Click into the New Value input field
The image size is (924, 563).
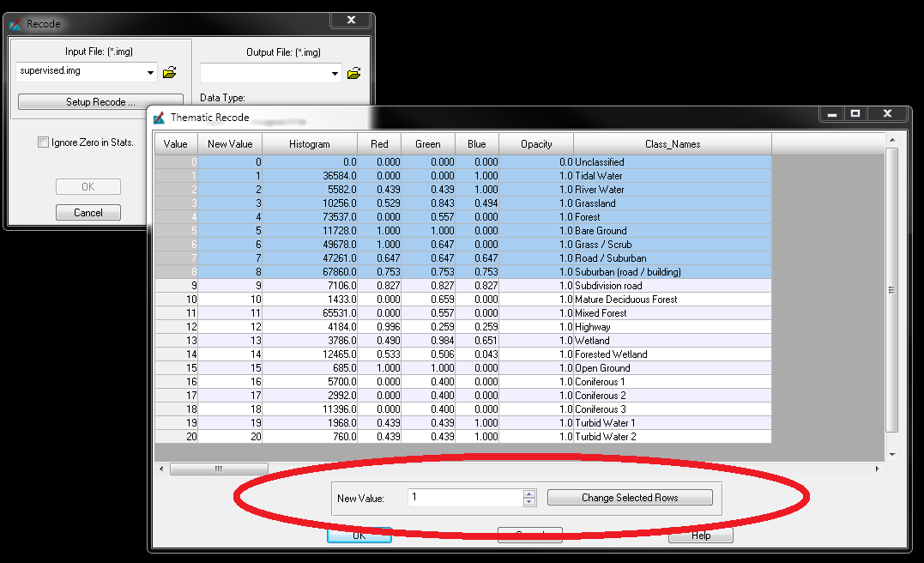[x=465, y=498]
